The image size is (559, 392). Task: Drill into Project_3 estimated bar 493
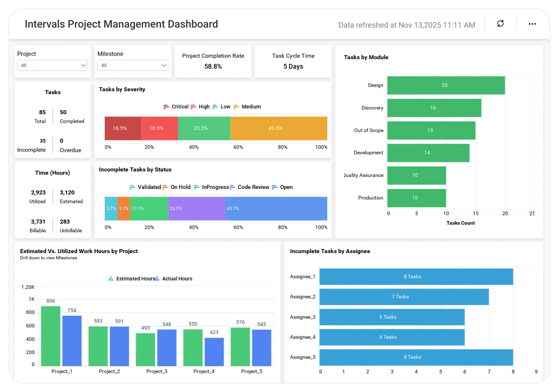click(146, 349)
